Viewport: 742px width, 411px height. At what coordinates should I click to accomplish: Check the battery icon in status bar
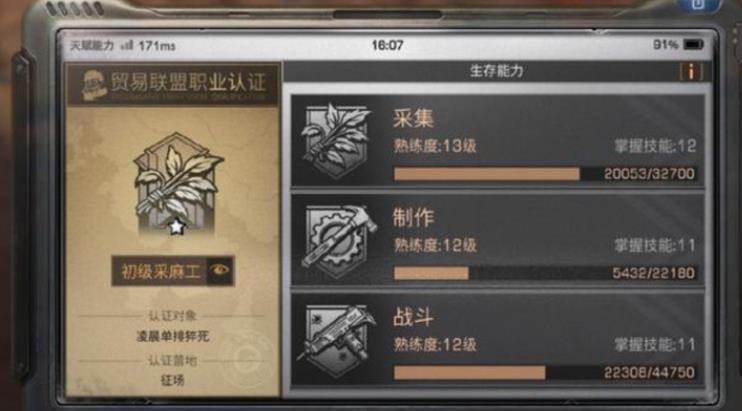coord(693,45)
